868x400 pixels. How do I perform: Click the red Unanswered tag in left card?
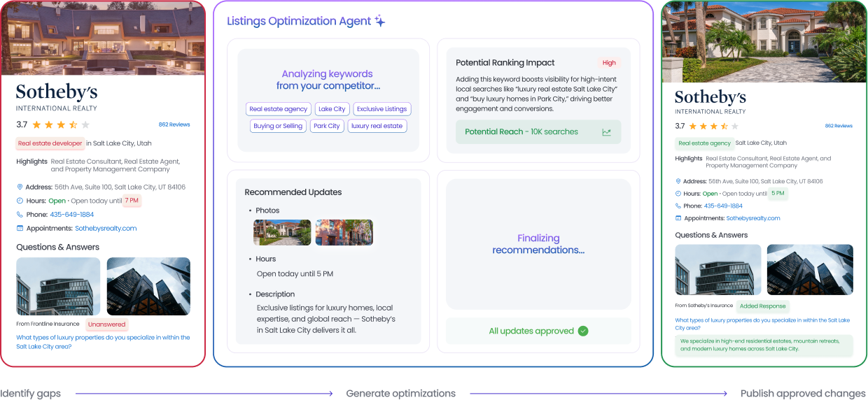click(x=106, y=324)
